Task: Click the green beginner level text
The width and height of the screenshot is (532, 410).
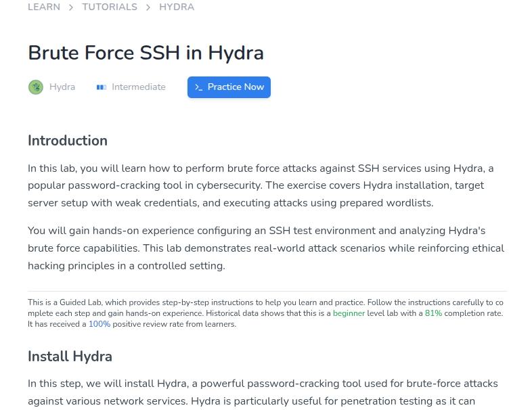Action: click(349, 313)
